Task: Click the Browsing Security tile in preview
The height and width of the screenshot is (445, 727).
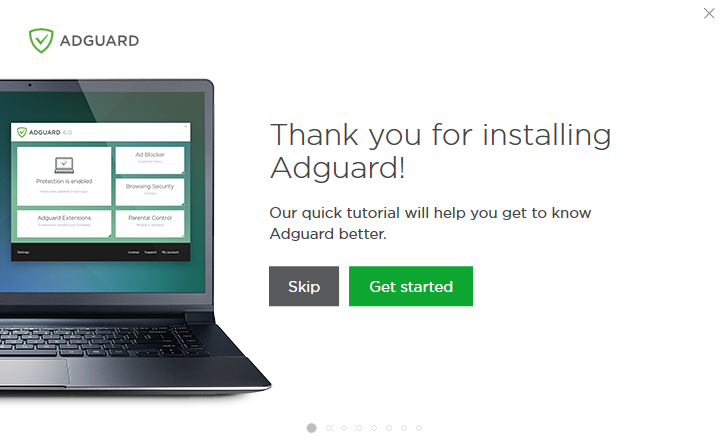Action: [150, 191]
